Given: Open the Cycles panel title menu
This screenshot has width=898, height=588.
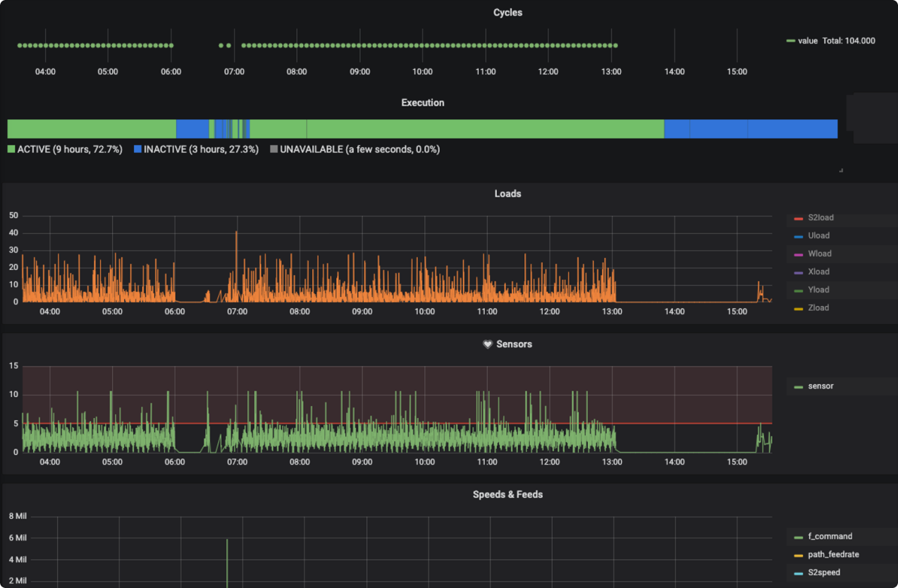Looking at the screenshot, I should pyautogui.click(x=508, y=13).
